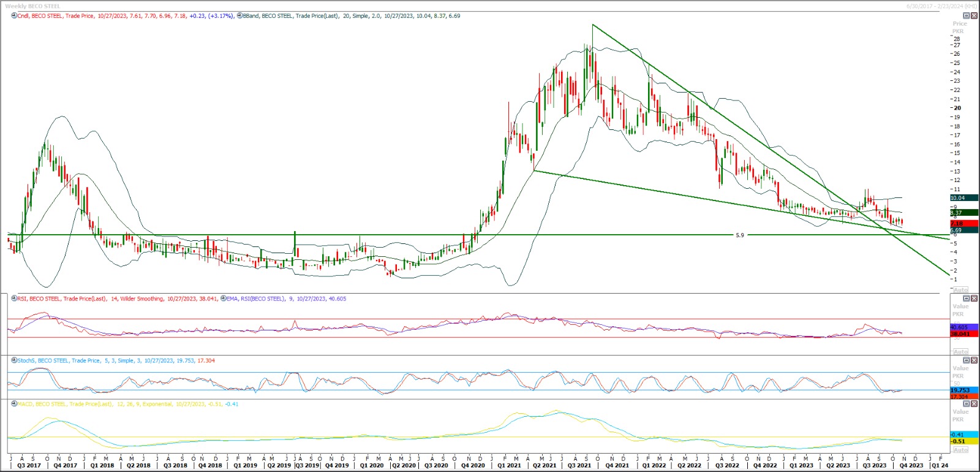Click Auto scale button of RSI pane
The image size is (980, 472).
(961, 352)
